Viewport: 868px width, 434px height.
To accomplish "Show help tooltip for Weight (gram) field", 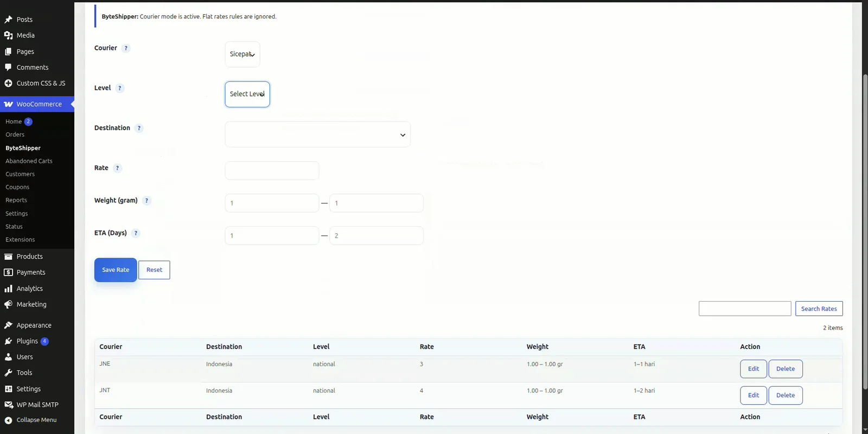I will coord(146,201).
